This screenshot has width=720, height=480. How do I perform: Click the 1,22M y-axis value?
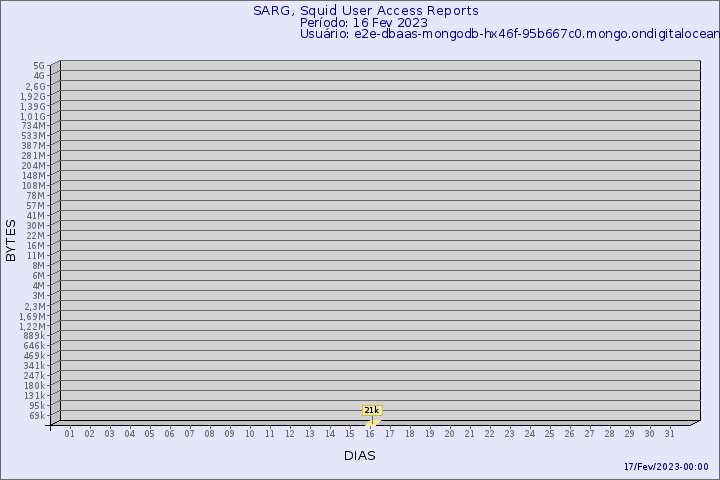pyautogui.click(x=32, y=326)
